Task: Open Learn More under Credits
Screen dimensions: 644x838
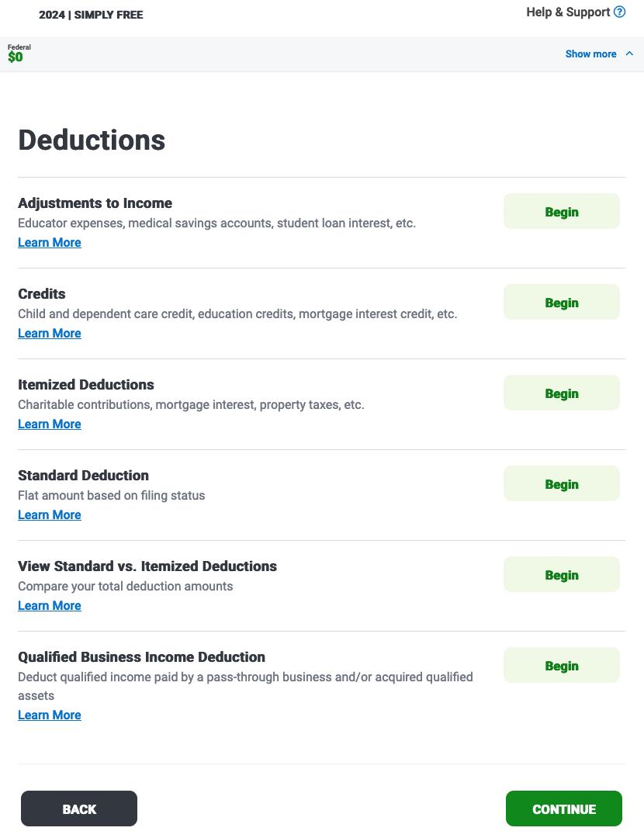Action: (49, 333)
